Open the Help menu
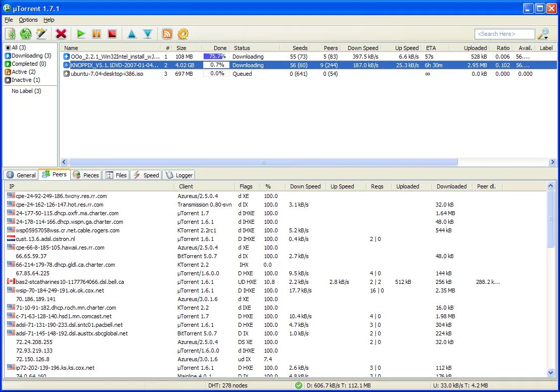 [x=49, y=20]
